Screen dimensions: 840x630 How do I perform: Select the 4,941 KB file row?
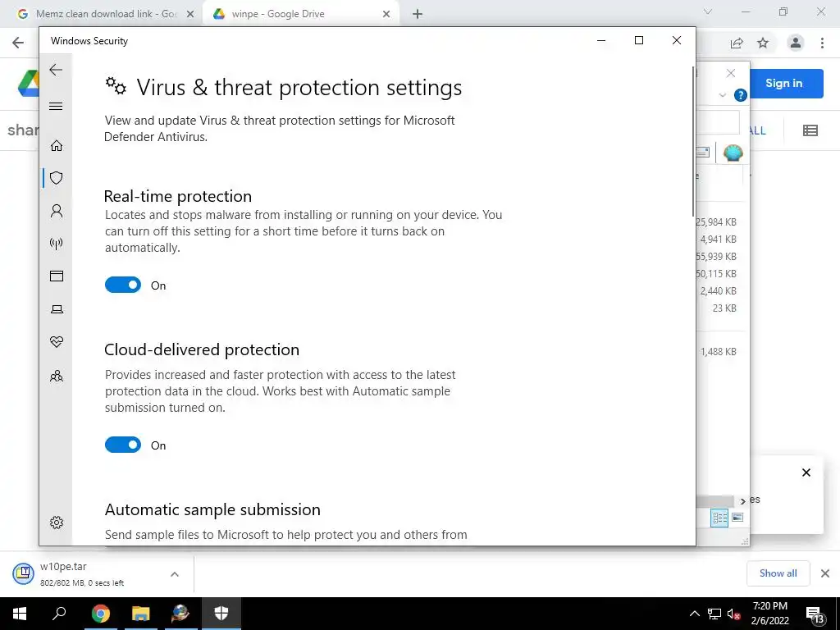(718, 239)
